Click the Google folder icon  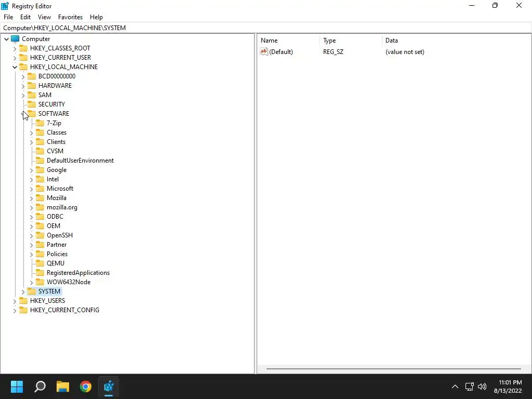point(40,170)
